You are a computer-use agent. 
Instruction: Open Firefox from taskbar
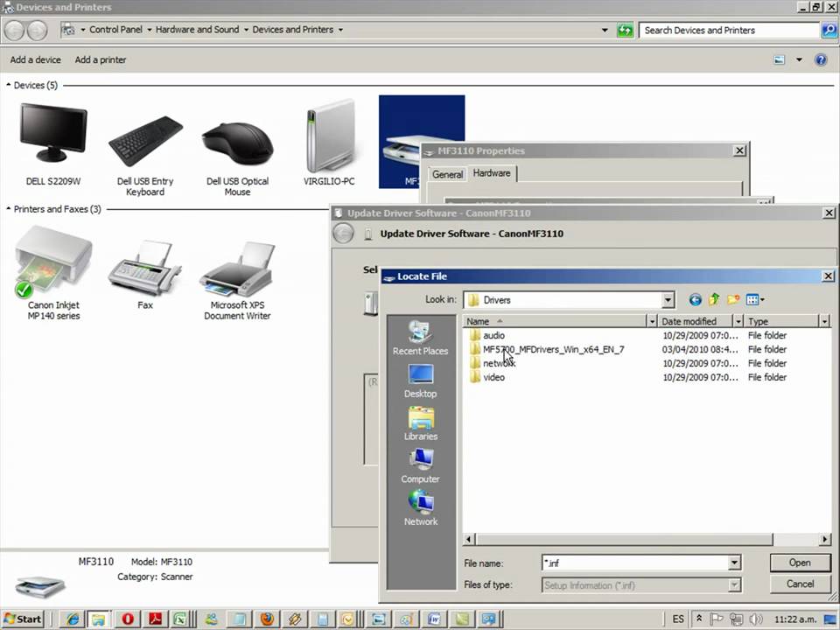coord(267,619)
